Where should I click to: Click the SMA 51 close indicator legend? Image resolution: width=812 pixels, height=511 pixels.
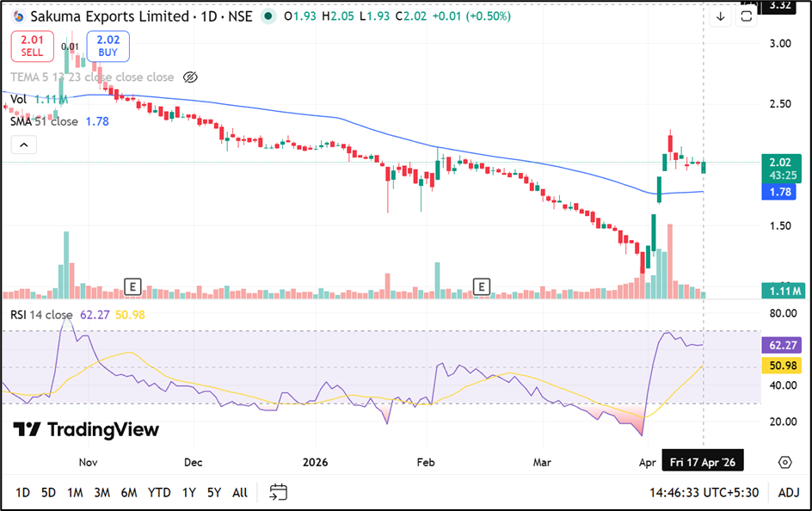(x=45, y=121)
